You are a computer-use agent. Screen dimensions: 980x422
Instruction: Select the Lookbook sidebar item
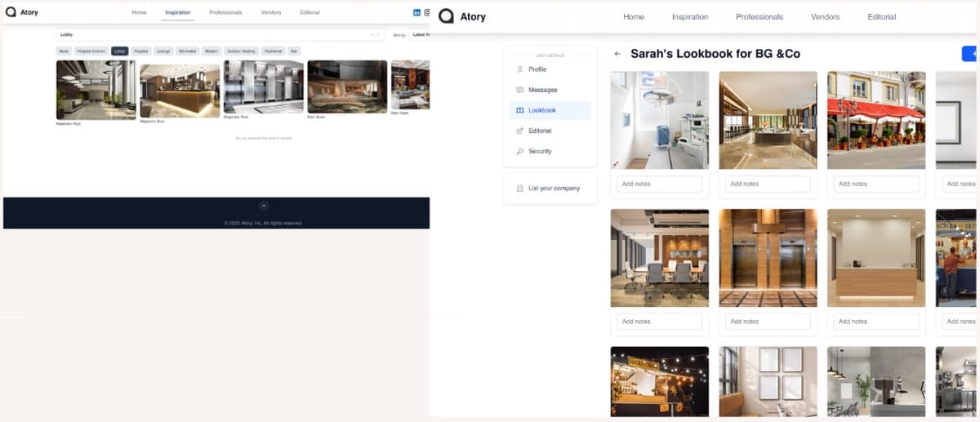tap(541, 110)
